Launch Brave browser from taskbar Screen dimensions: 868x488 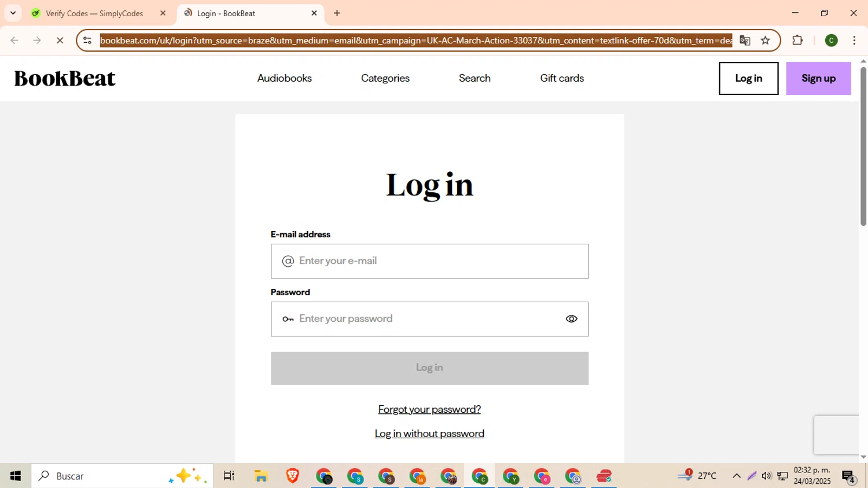(292, 476)
